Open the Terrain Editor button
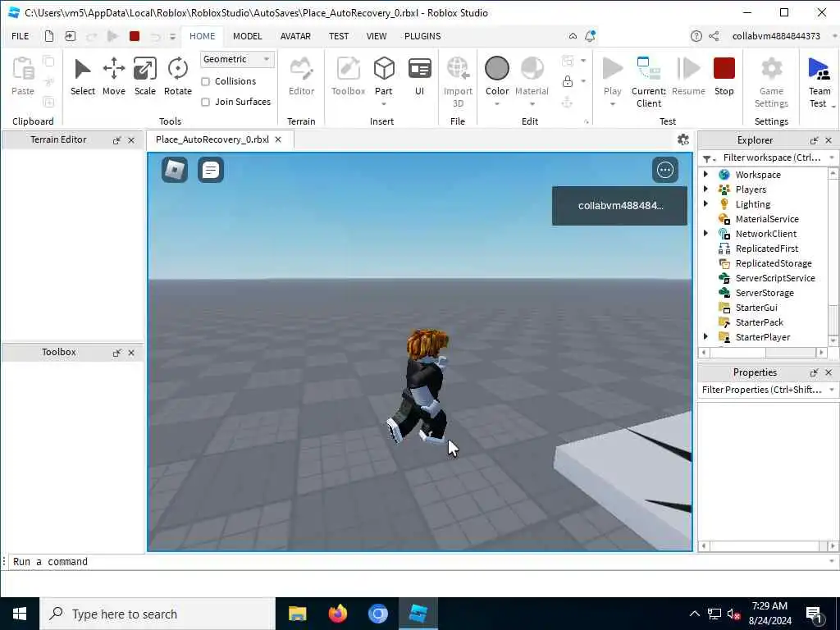Viewport: 840px width, 630px height. [x=301, y=77]
